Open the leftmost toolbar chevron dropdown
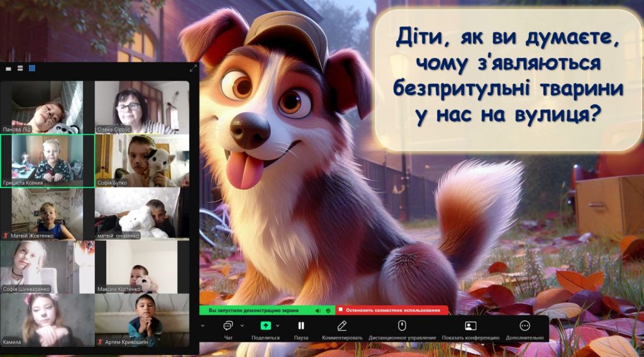The height and width of the screenshot is (357, 644). pyautogui.click(x=203, y=326)
